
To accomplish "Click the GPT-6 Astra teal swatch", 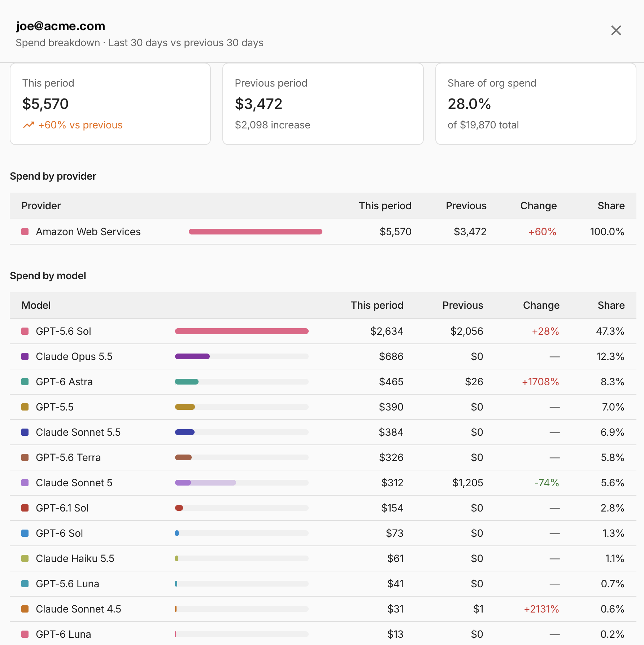I will tap(25, 382).
